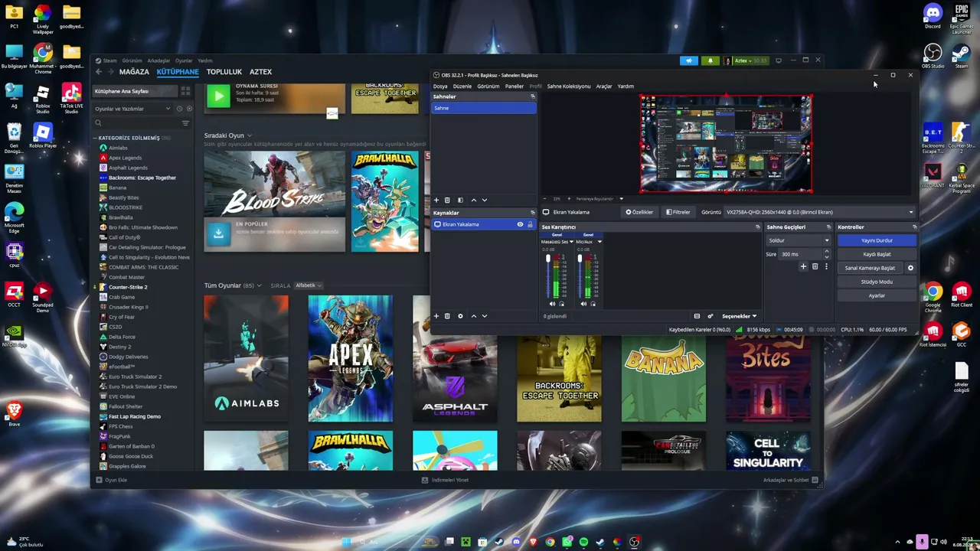Image resolution: width=980 pixels, height=551 pixels.
Task: Open Sahne Koleksiyonu menu in OBS
Action: coord(569,86)
